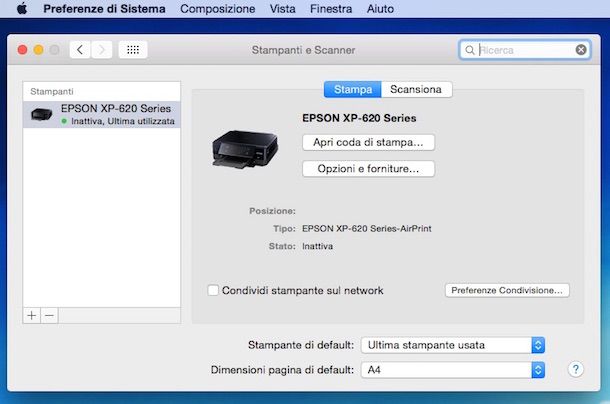Go forward with the right arrow
This screenshot has width=610, height=404.
coord(102,50)
